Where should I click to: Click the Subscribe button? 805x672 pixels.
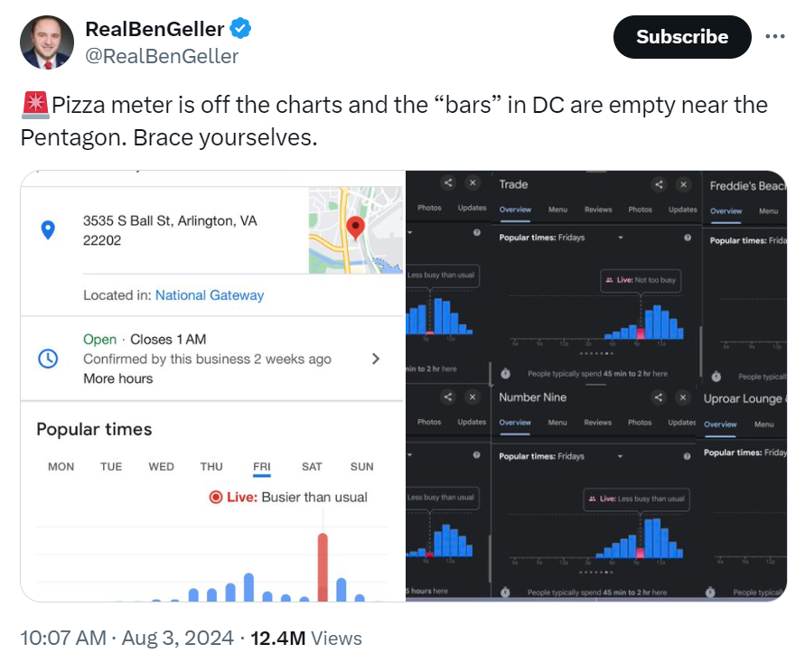pos(682,37)
